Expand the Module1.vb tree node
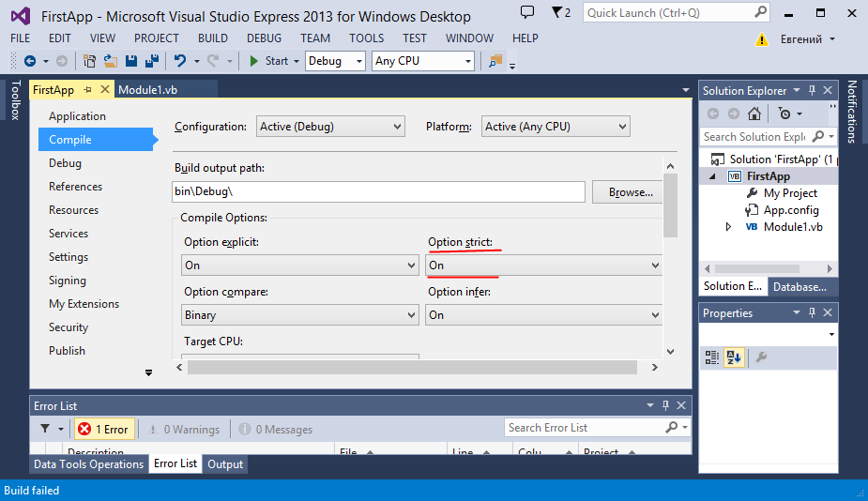 (x=728, y=227)
